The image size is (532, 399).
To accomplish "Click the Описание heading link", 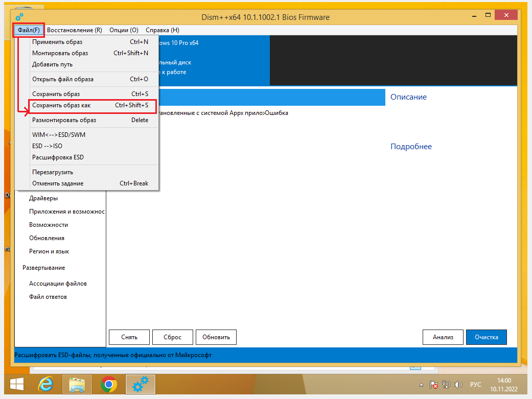I will click(x=408, y=97).
